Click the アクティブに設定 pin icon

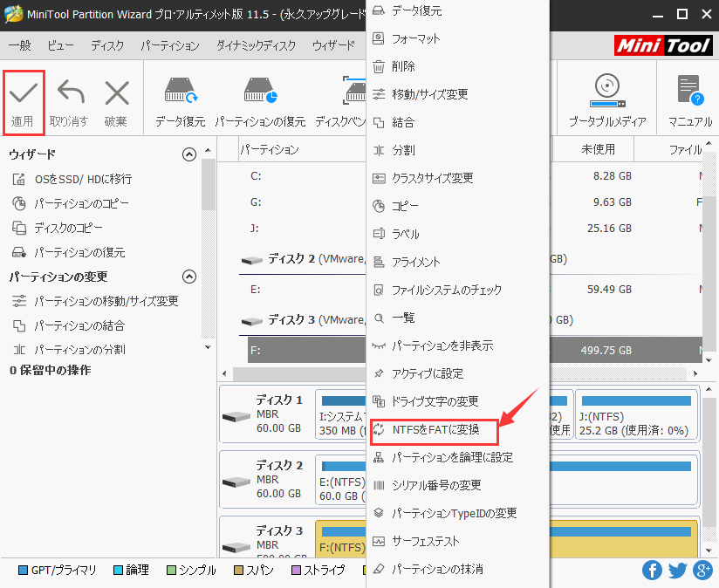tap(379, 373)
